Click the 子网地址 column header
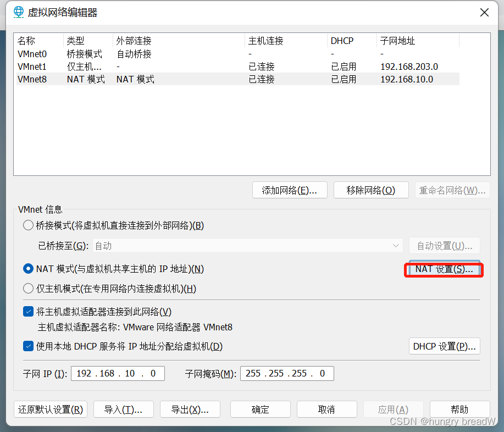The height and width of the screenshot is (432, 504). pos(418,41)
